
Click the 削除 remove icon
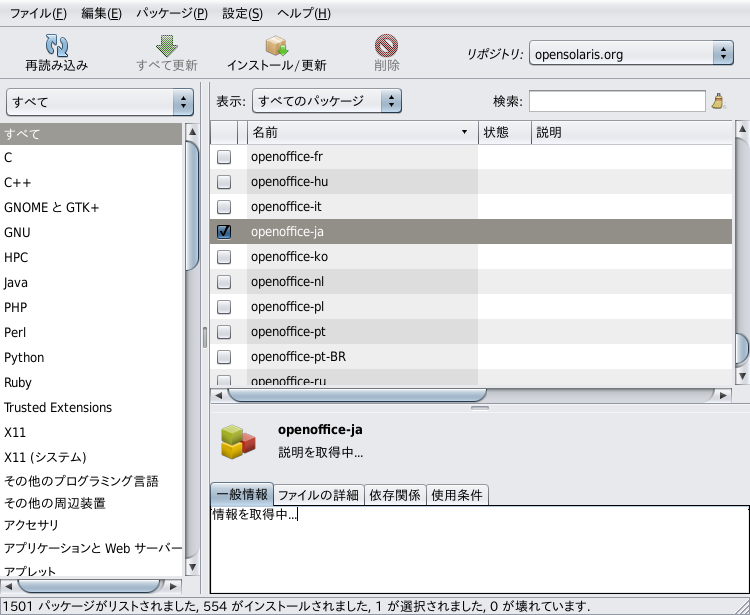pyautogui.click(x=386, y=46)
